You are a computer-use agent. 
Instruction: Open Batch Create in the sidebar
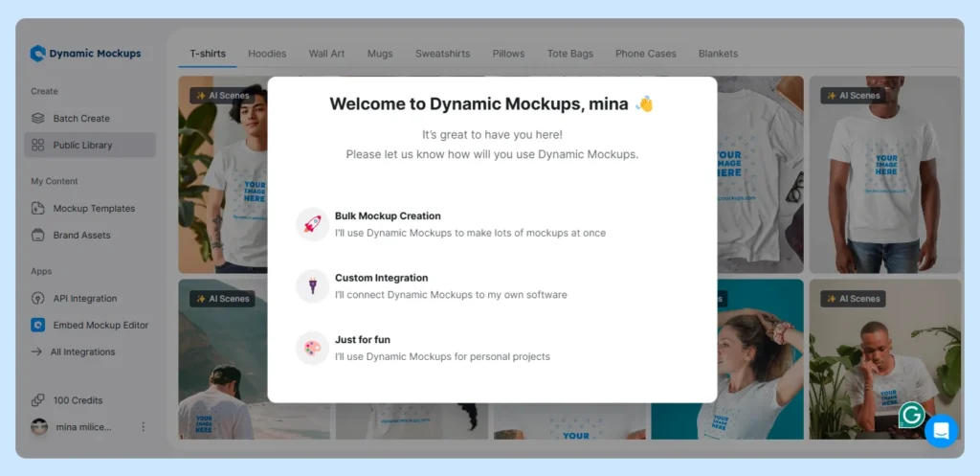point(90,118)
